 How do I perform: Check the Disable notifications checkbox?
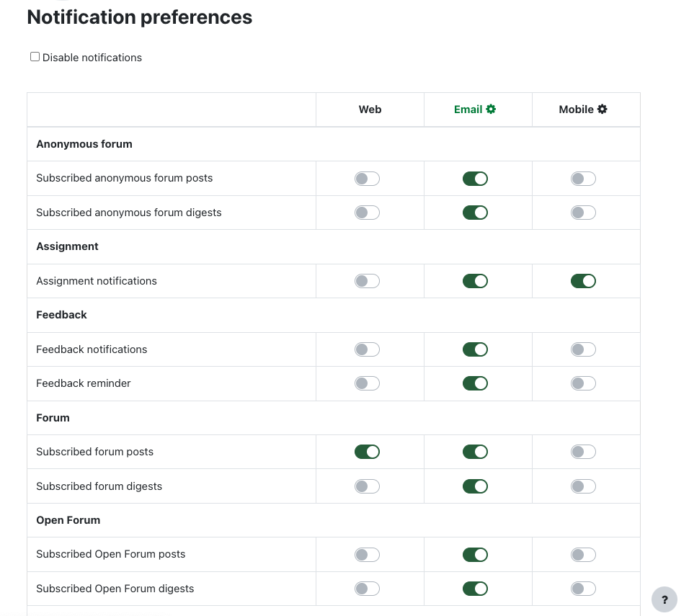click(35, 57)
